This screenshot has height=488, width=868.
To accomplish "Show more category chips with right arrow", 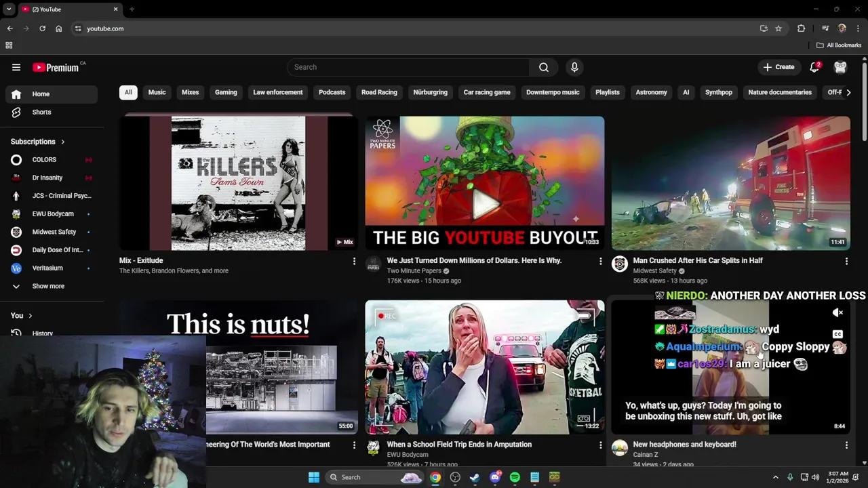I will tap(848, 92).
